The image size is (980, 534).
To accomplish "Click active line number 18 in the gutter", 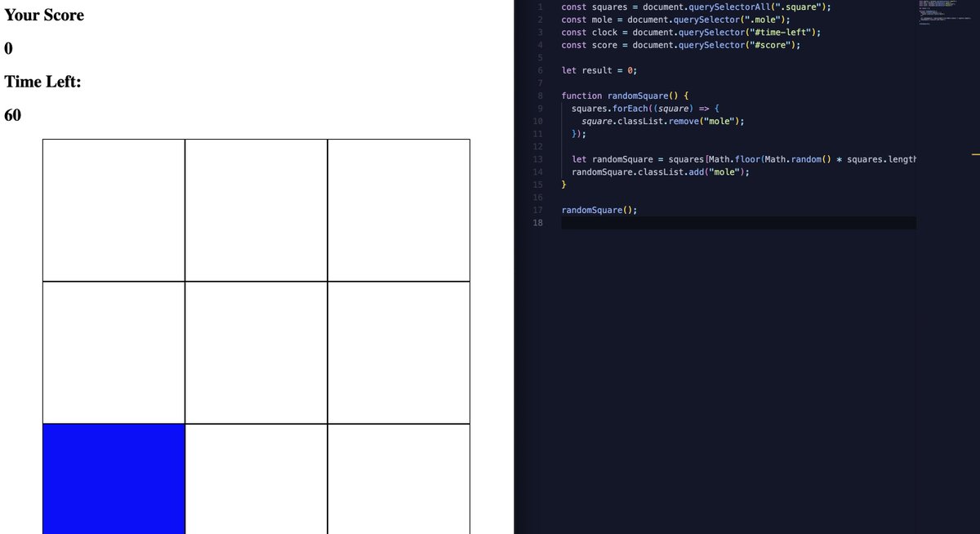I will tap(537, 223).
